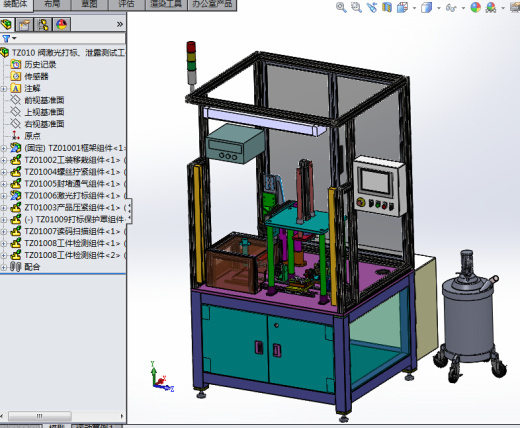Viewport: 520px width, 428px height.
Task: Click the 历史记录 history folder icon
Action: (x=15, y=64)
